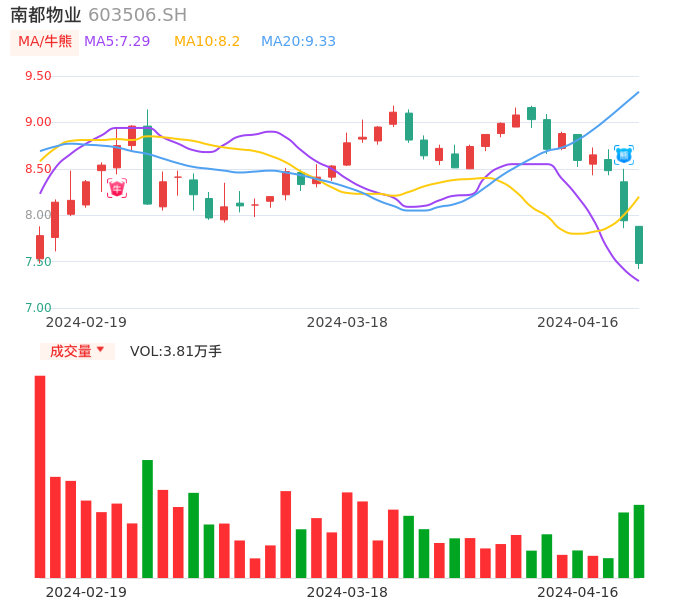Click the tallest red volume bar
The width and height of the screenshot is (686, 606).
tap(40, 476)
